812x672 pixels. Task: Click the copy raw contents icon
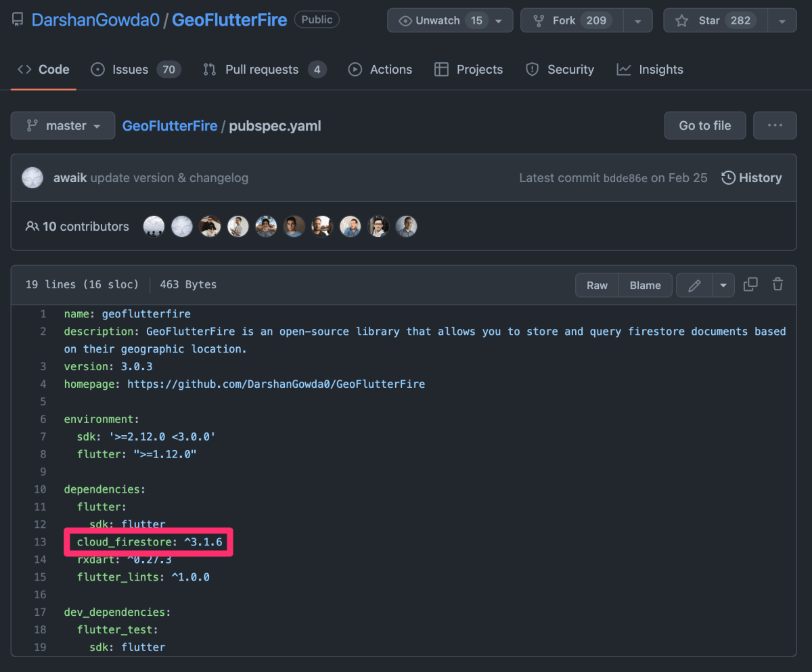pyautogui.click(x=750, y=284)
